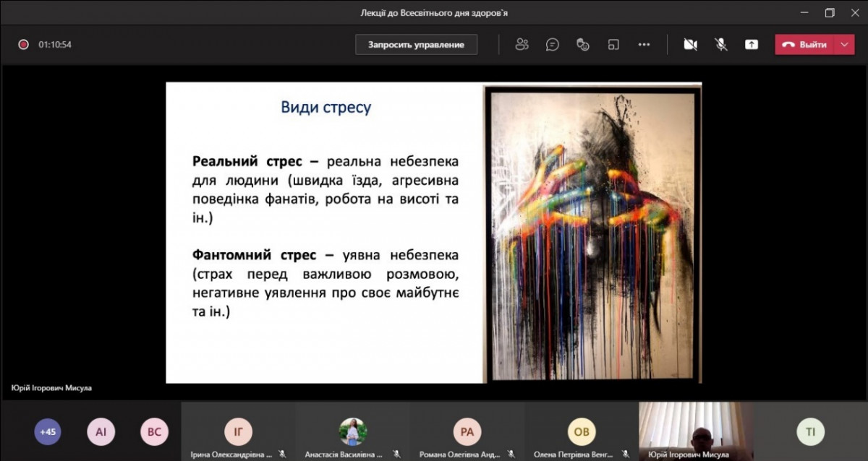Click the ОВ avatar of Олена Петрівна
The height and width of the screenshot is (461, 868).
point(582,432)
